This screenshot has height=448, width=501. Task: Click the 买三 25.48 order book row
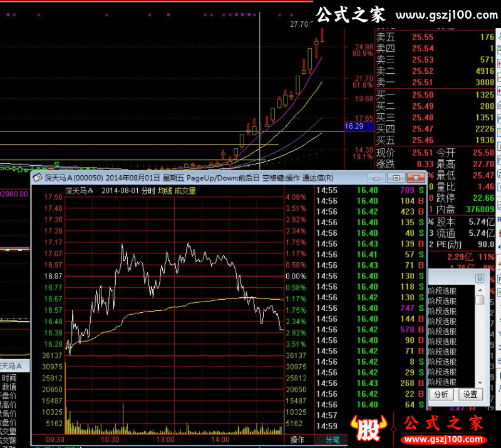click(x=435, y=118)
